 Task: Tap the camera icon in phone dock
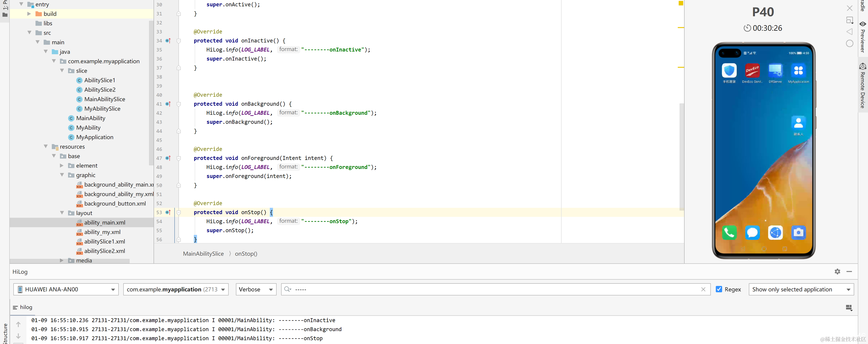point(798,232)
